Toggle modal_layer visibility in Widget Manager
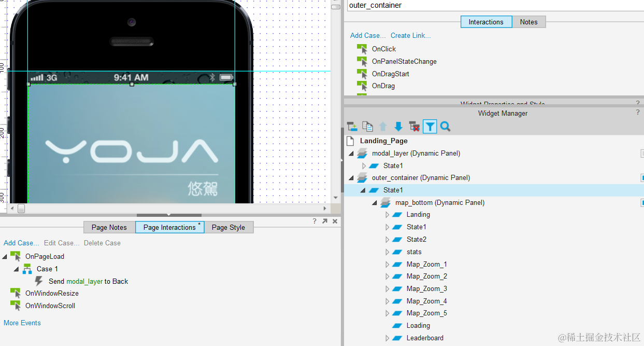The height and width of the screenshot is (346, 644). (x=642, y=153)
